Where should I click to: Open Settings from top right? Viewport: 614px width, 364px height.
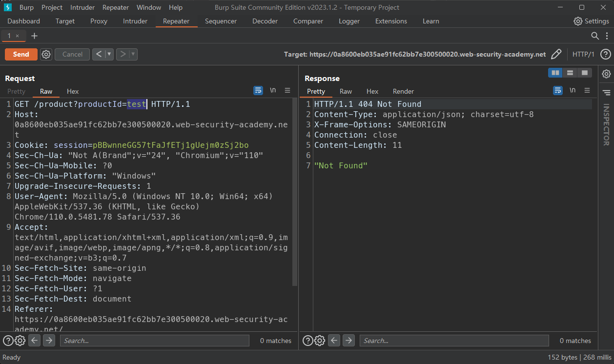click(x=591, y=21)
